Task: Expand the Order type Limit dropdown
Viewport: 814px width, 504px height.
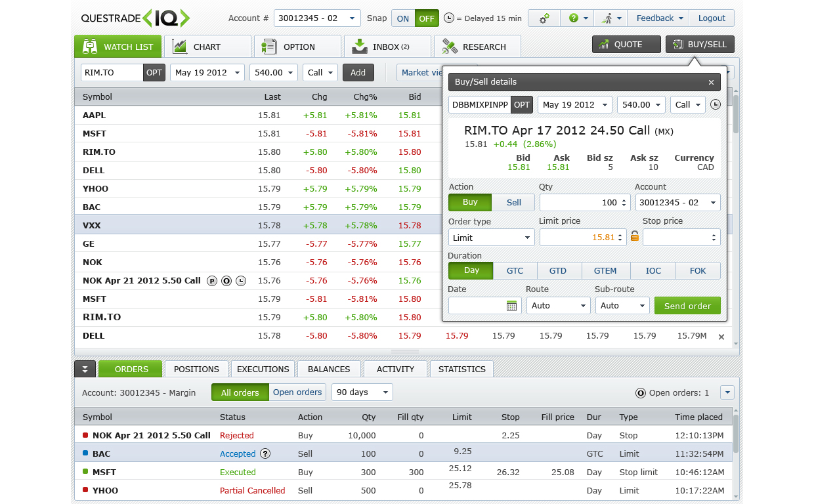Action: (491, 238)
